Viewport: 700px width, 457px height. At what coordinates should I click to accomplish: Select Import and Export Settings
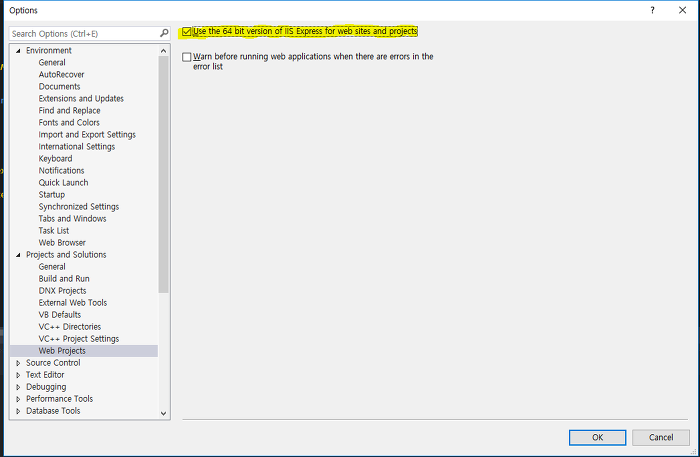(87, 135)
